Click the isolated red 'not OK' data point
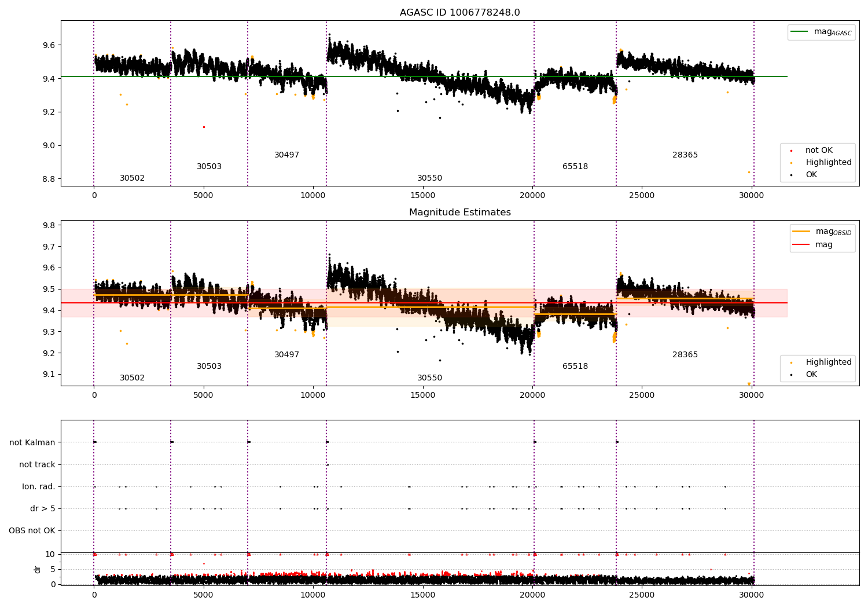The width and height of the screenshot is (868, 608). (x=204, y=127)
